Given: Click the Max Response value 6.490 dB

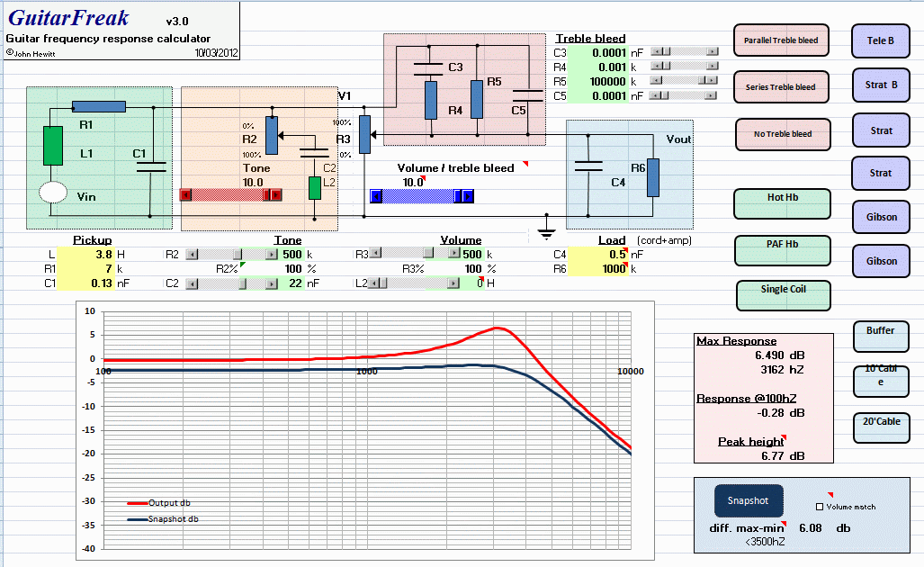Looking at the screenshot, I should tap(780, 355).
